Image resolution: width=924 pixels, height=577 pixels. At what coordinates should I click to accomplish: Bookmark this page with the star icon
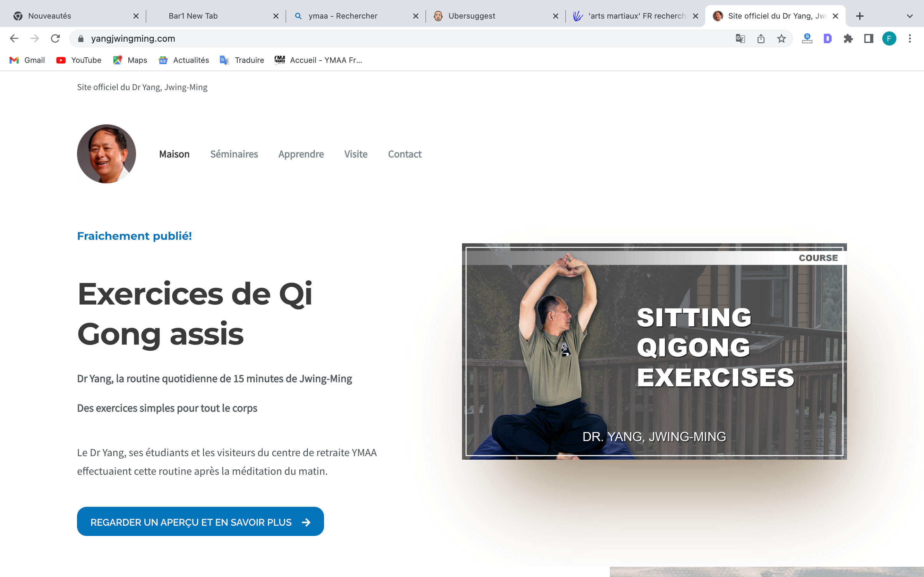(782, 38)
